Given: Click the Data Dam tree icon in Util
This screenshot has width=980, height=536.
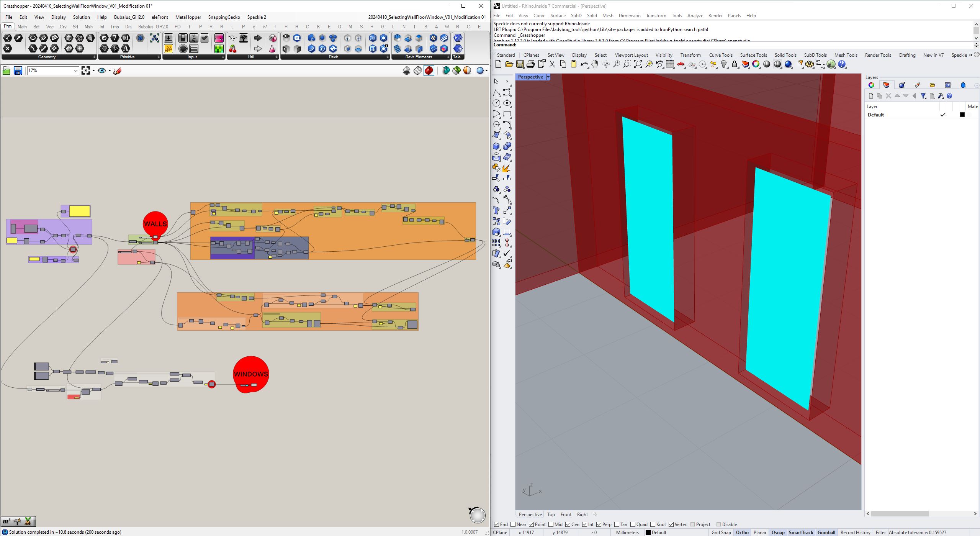Looking at the screenshot, I should point(244,38).
